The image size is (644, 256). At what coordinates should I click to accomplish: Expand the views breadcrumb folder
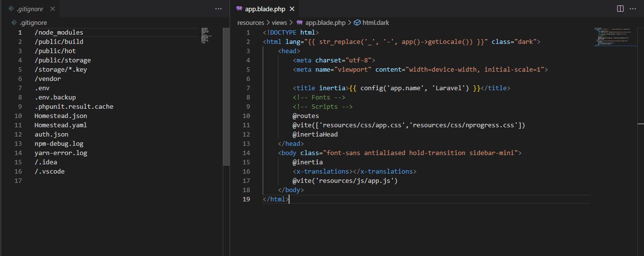coord(279,22)
